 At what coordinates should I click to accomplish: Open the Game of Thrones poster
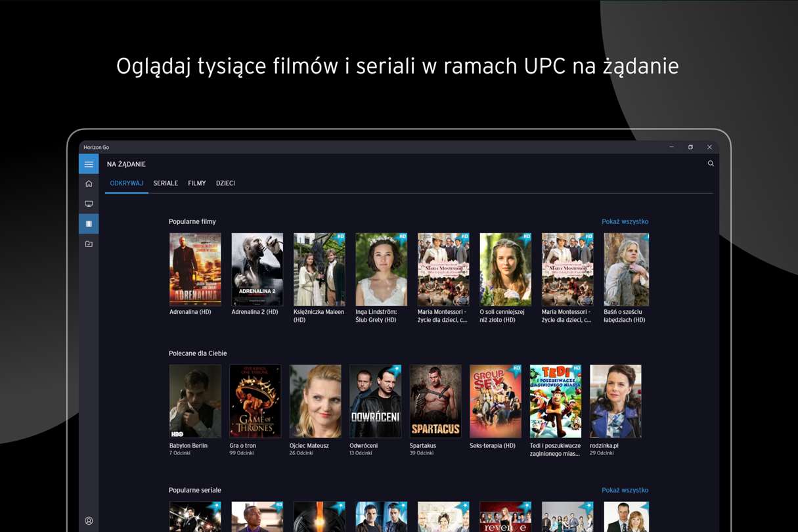[x=255, y=401]
